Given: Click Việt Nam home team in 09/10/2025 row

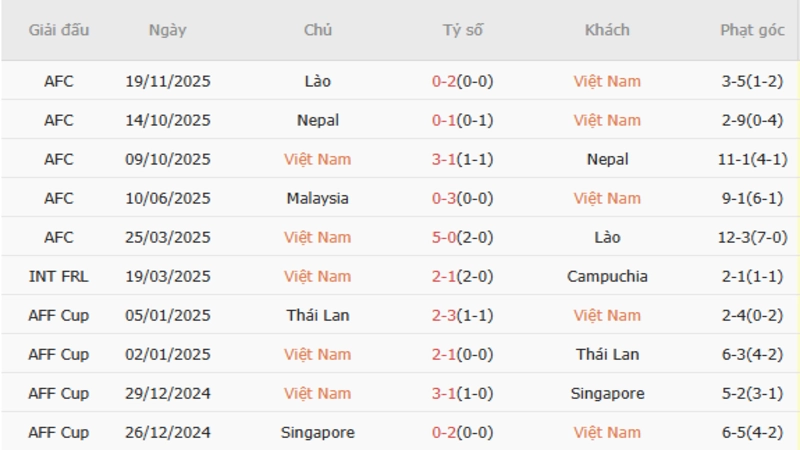Looking at the screenshot, I should 318,159.
